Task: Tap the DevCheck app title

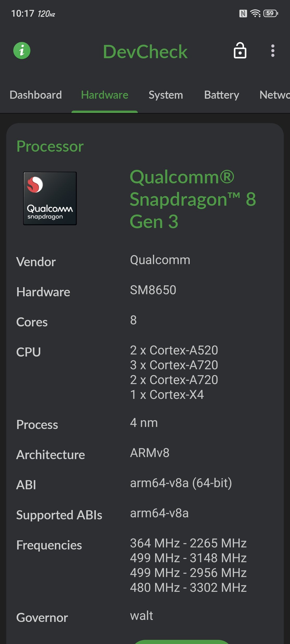Action: (x=145, y=52)
